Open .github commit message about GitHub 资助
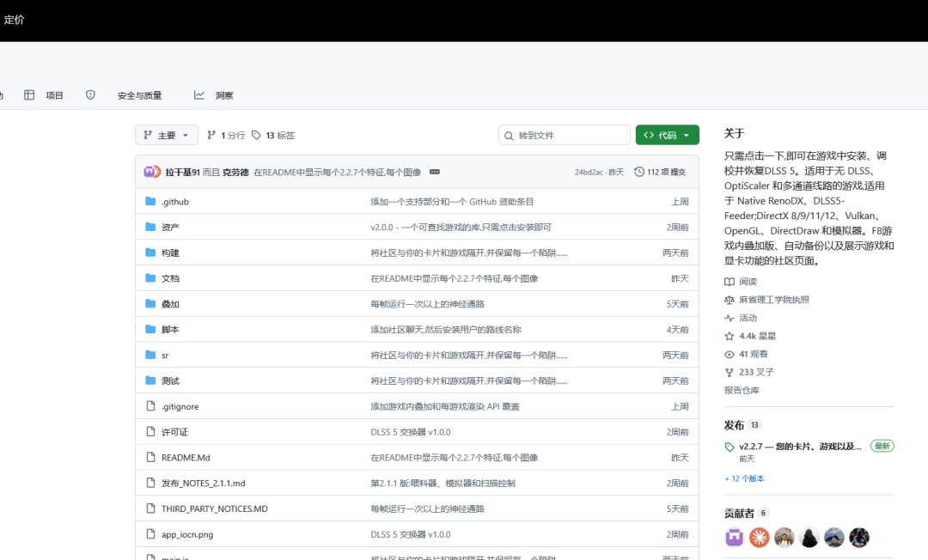Viewport: 928px width, 560px height. point(452,202)
